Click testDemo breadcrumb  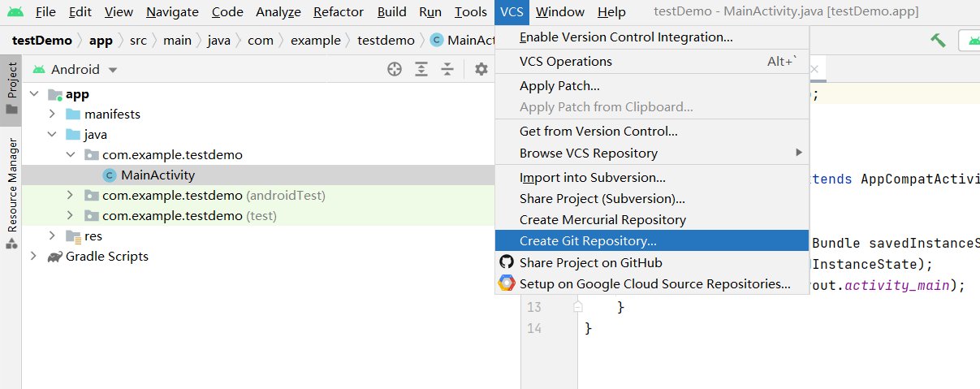coord(42,41)
